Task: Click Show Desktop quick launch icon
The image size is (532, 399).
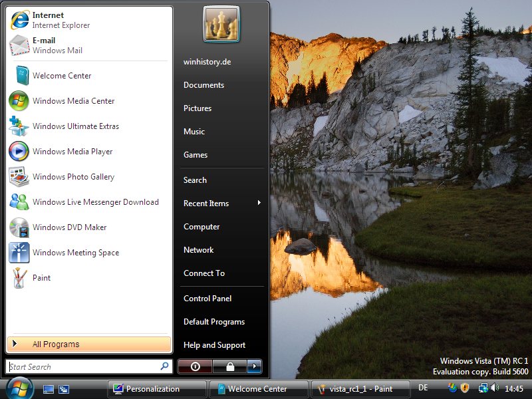Action: click(x=48, y=389)
